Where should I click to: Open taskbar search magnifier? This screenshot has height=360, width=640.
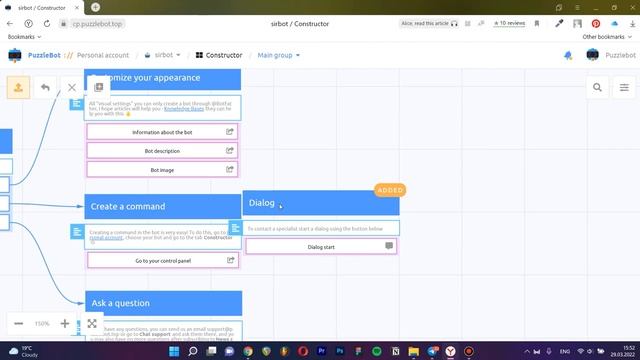(x=193, y=351)
